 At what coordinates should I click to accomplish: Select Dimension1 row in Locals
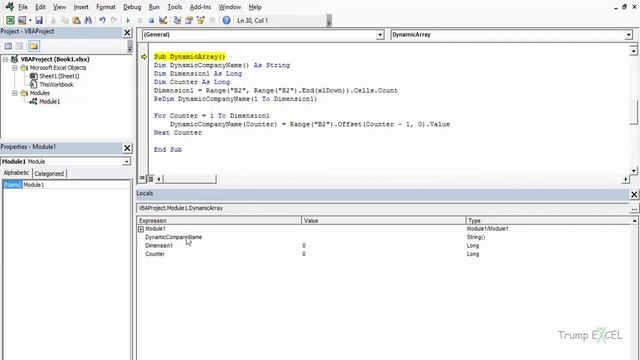385,246
